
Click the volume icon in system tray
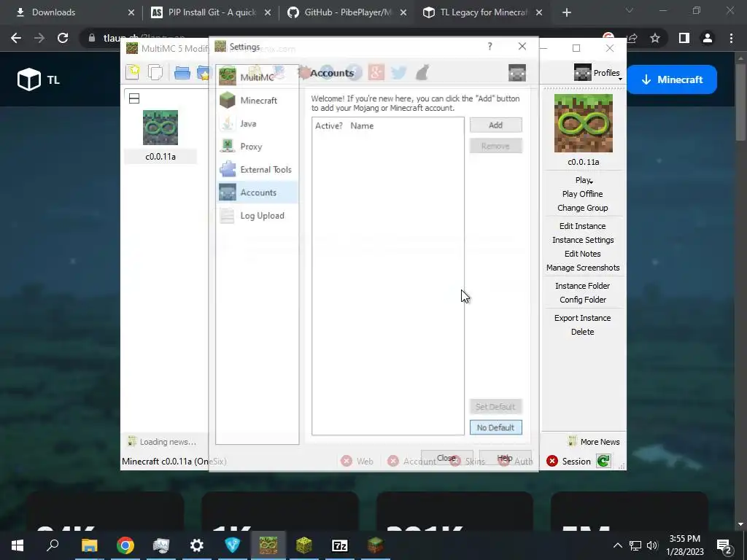click(x=652, y=545)
